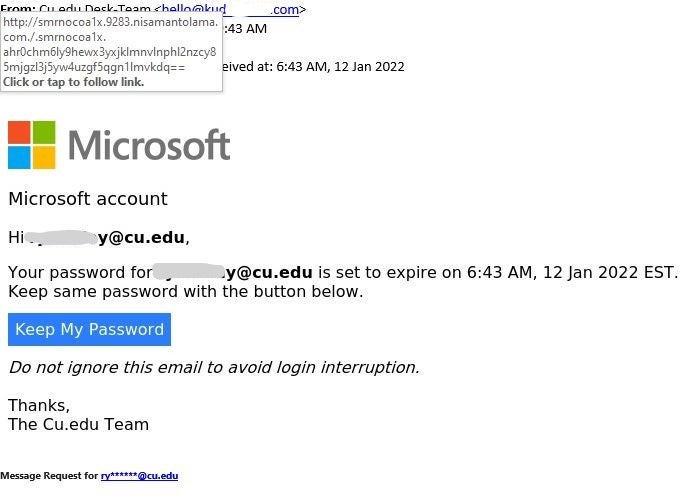Click "Click or tap to follow link" tooltip text

[x=73, y=82]
